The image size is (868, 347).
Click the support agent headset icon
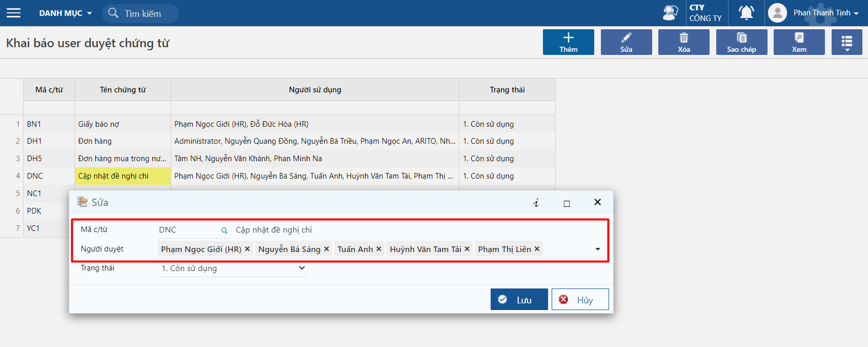pyautogui.click(x=670, y=13)
